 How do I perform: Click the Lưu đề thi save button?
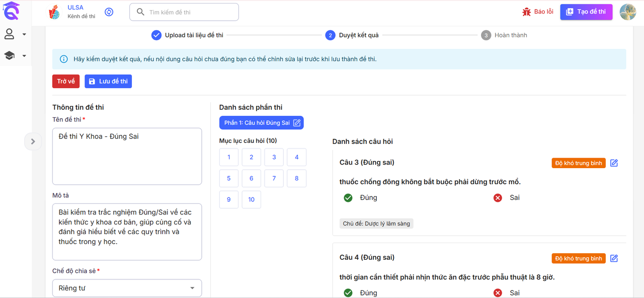coord(108,82)
